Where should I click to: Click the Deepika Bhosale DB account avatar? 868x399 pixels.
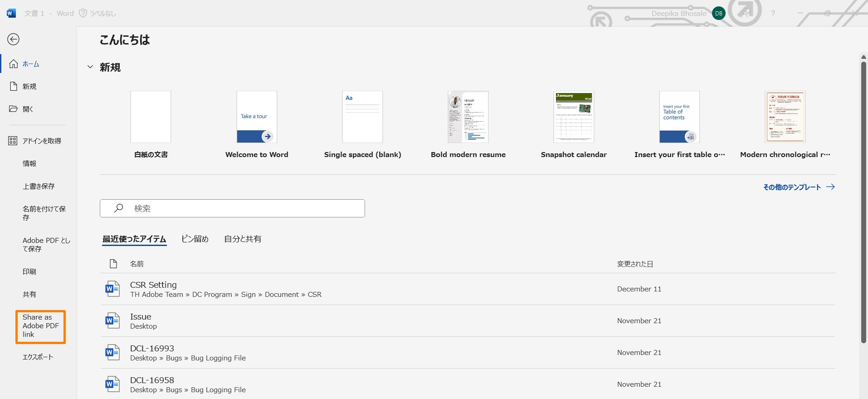pos(718,14)
